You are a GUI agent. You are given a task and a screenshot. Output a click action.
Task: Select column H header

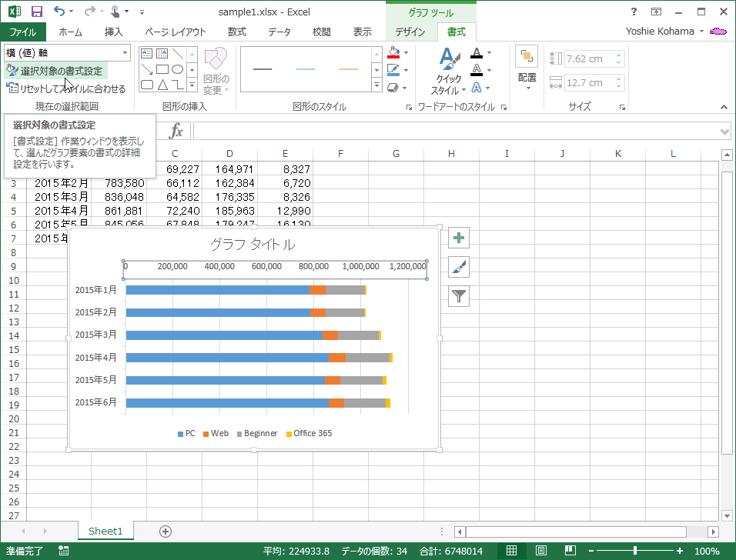[451, 153]
